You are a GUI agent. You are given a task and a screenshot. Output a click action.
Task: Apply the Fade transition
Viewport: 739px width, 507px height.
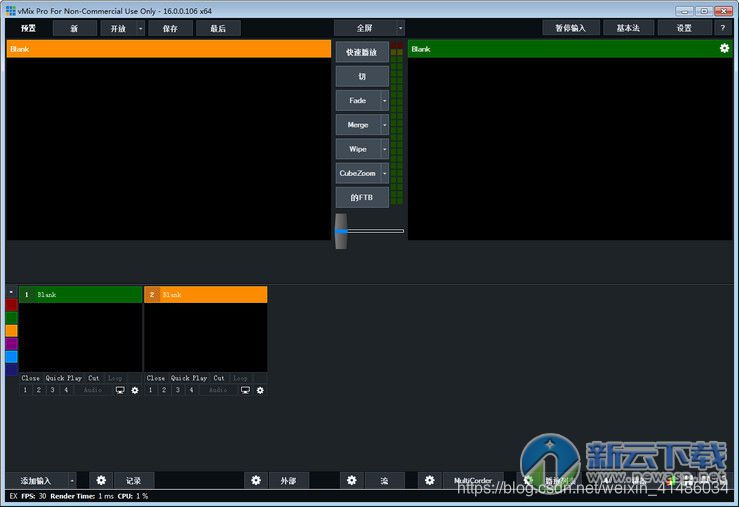[358, 100]
